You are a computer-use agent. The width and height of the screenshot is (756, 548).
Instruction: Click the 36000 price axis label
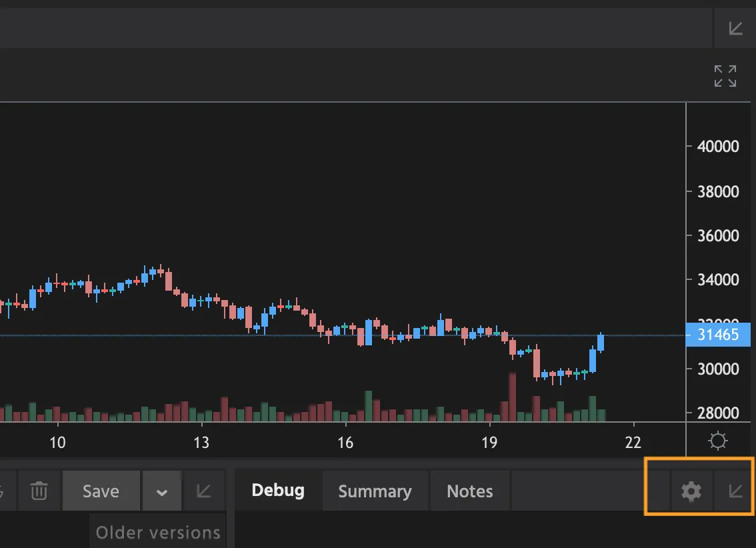[x=718, y=236]
